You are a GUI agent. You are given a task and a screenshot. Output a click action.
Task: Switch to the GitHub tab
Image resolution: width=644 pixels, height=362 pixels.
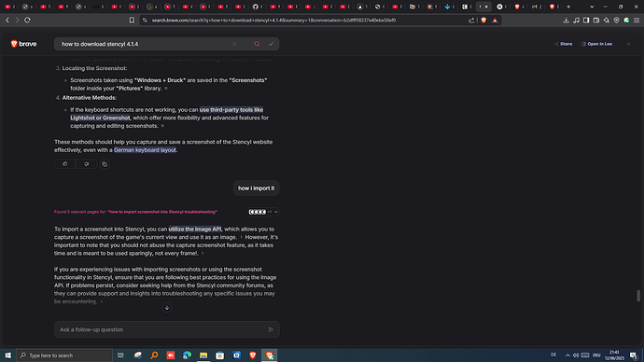pos(257,7)
